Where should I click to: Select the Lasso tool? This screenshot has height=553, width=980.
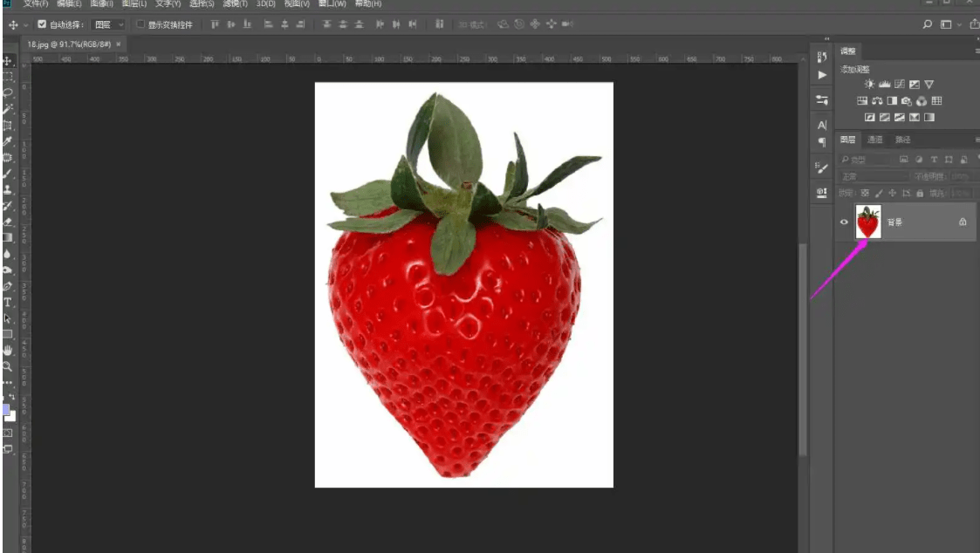click(x=8, y=92)
